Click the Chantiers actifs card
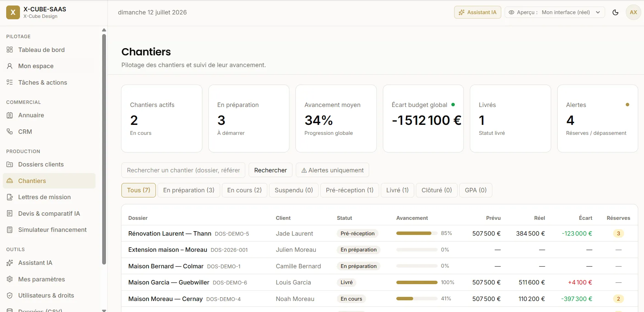The width and height of the screenshot is (644, 312). point(162,118)
